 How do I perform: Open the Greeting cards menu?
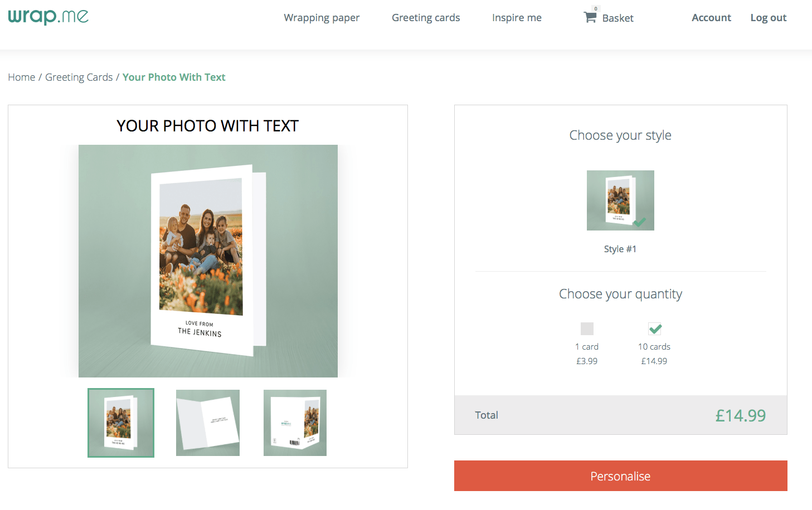click(426, 18)
